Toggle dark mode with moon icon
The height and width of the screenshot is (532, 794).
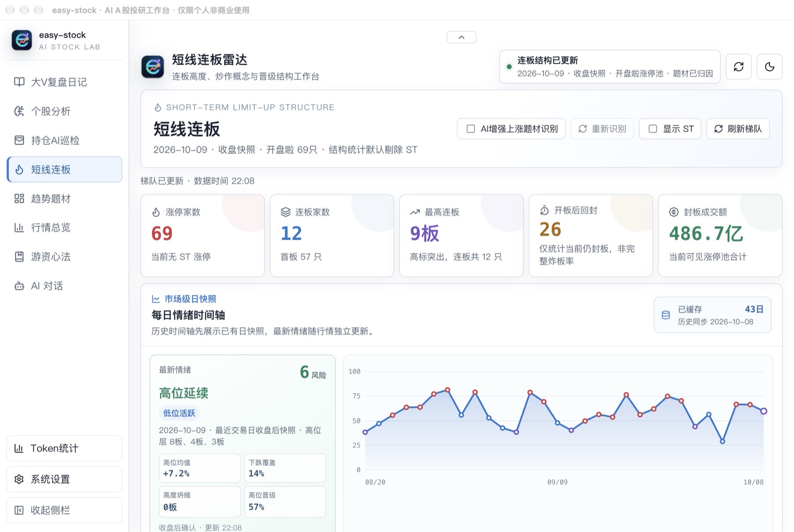coord(770,66)
